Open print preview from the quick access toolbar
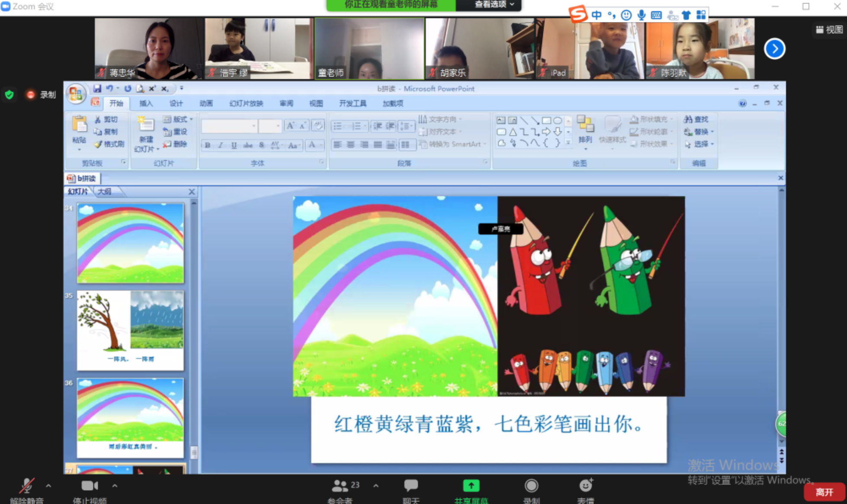The height and width of the screenshot is (504, 847). coord(140,88)
